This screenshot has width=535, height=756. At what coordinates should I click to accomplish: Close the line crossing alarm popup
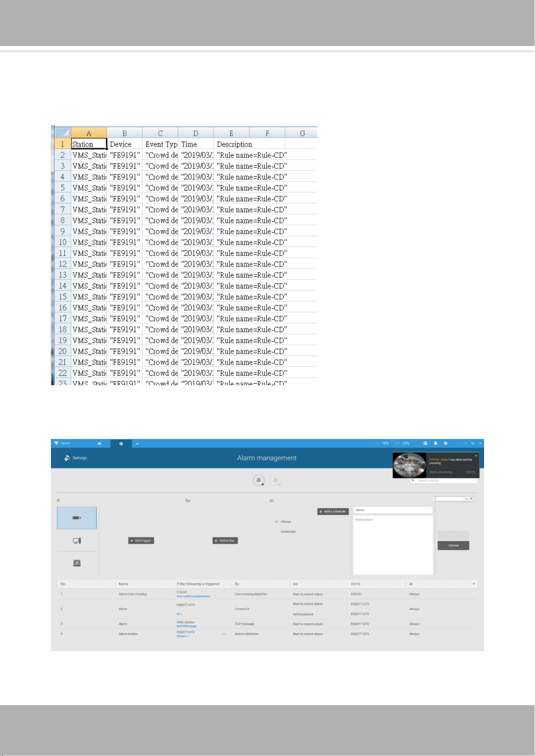[476, 456]
